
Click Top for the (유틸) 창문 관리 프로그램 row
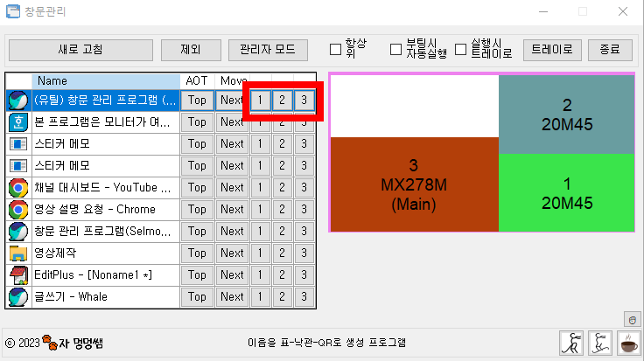[197, 101]
